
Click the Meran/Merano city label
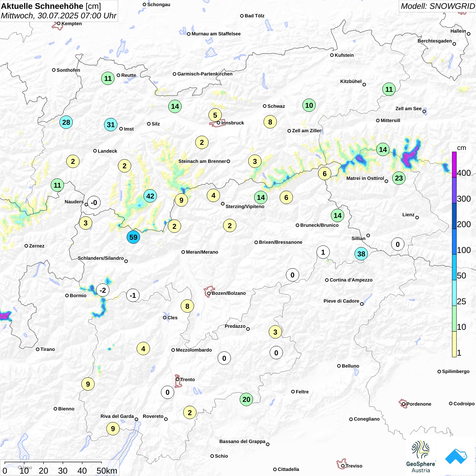(202, 252)
